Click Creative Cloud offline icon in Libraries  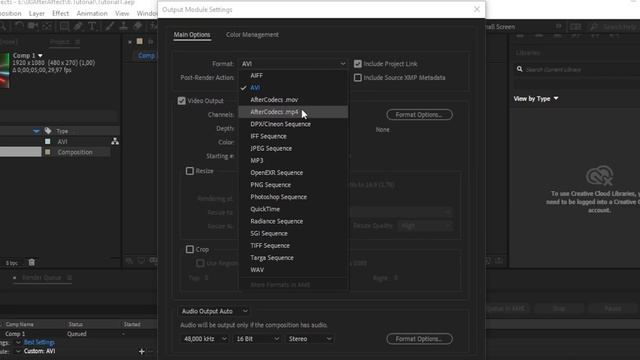tap(599, 176)
